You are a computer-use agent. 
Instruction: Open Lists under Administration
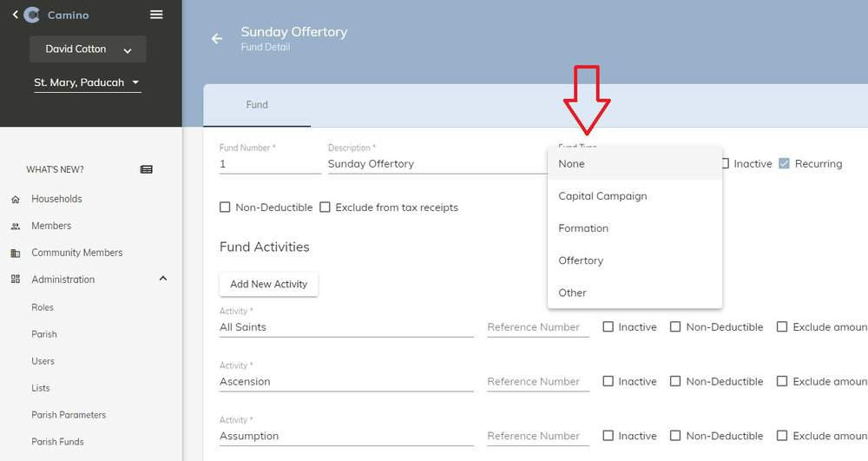pyautogui.click(x=41, y=388)
